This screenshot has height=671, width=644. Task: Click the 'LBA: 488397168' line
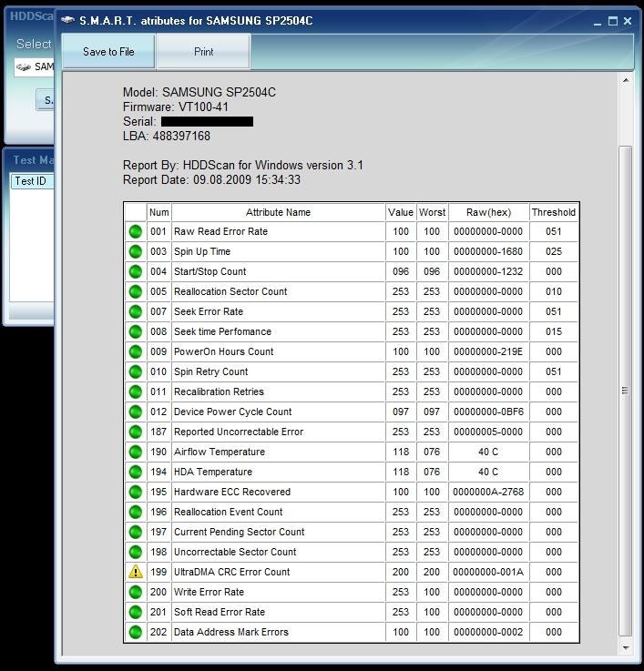[167, 136]
